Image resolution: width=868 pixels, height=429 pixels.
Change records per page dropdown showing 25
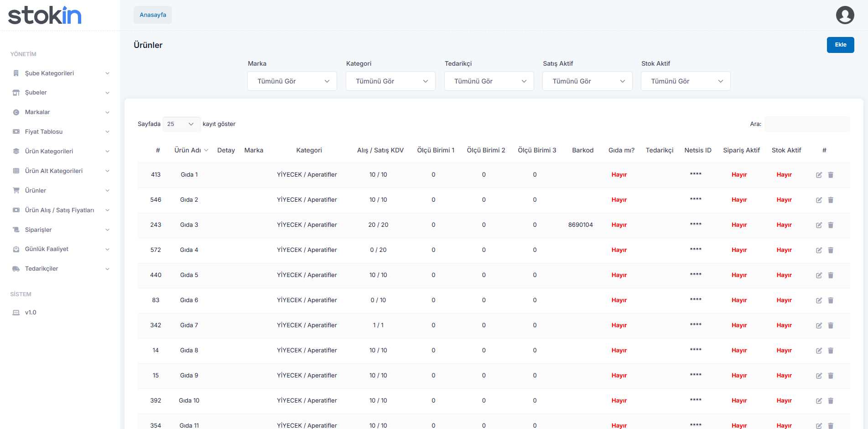click(181, 124)
